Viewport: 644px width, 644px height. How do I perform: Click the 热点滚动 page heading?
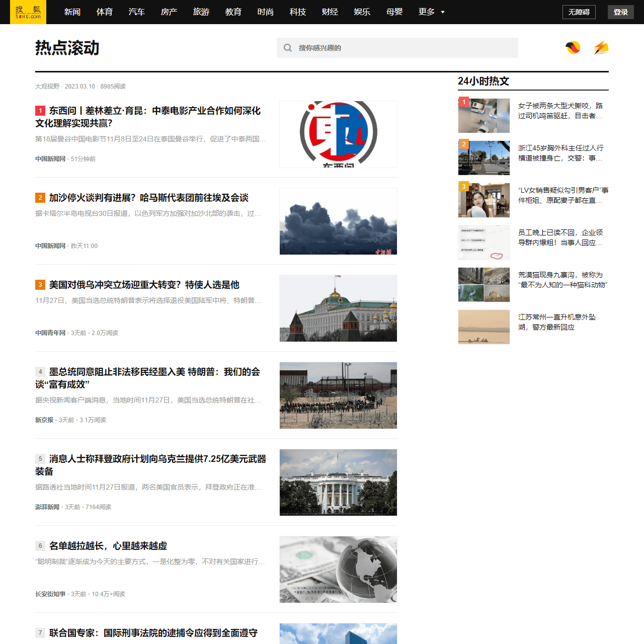point(67,48)
